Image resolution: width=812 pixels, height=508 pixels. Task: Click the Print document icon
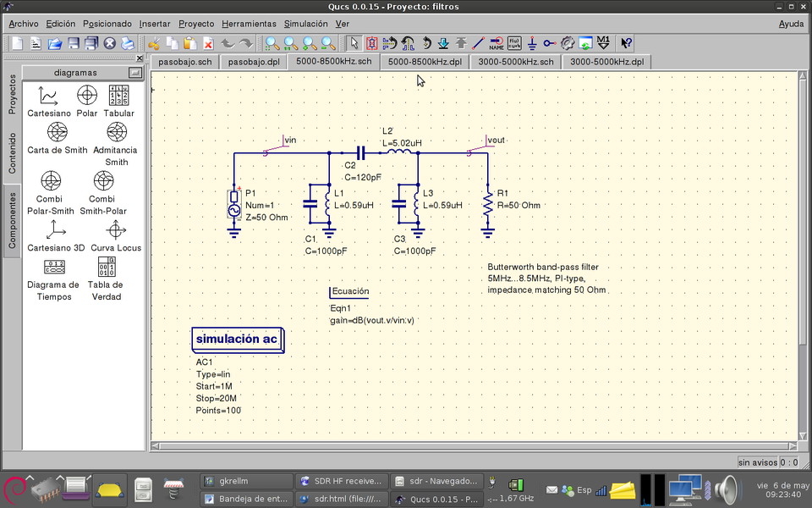tap(128, 43)
